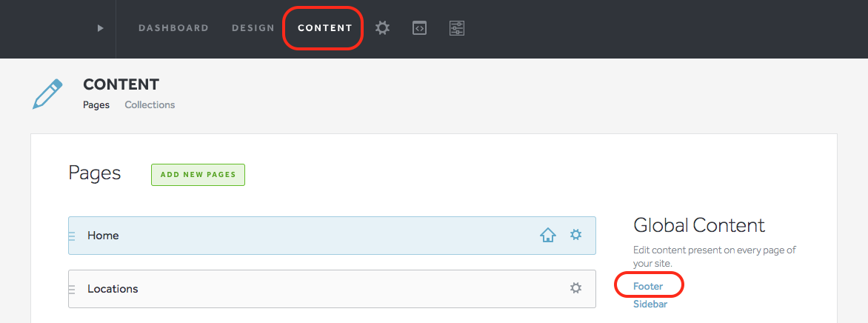Click the pencil Content icon
This screenshot has height=323, width=868.
pyautogui.click(x=47, y=93)
